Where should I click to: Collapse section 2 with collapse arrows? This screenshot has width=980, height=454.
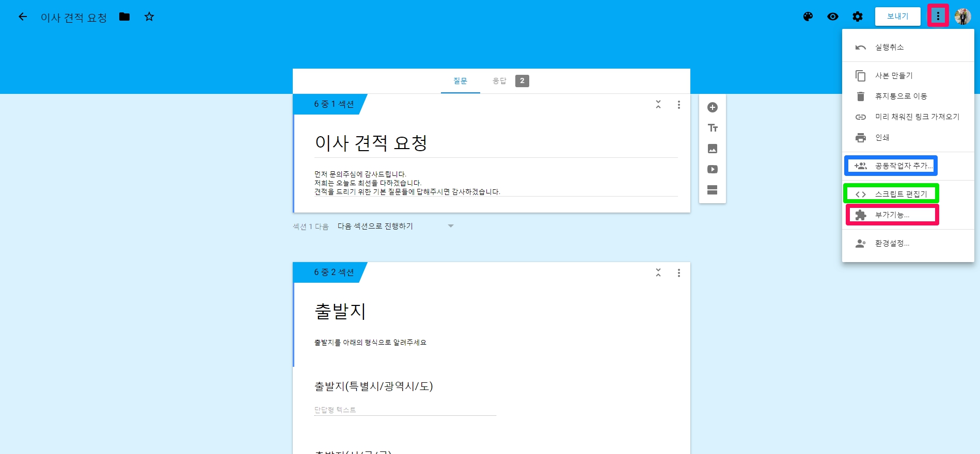click(x=658, y=272)
